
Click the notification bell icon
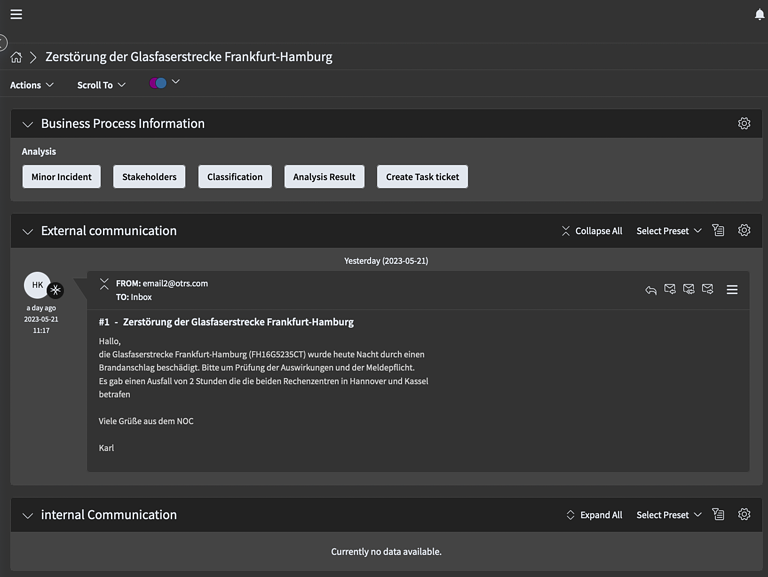[759, 14]
